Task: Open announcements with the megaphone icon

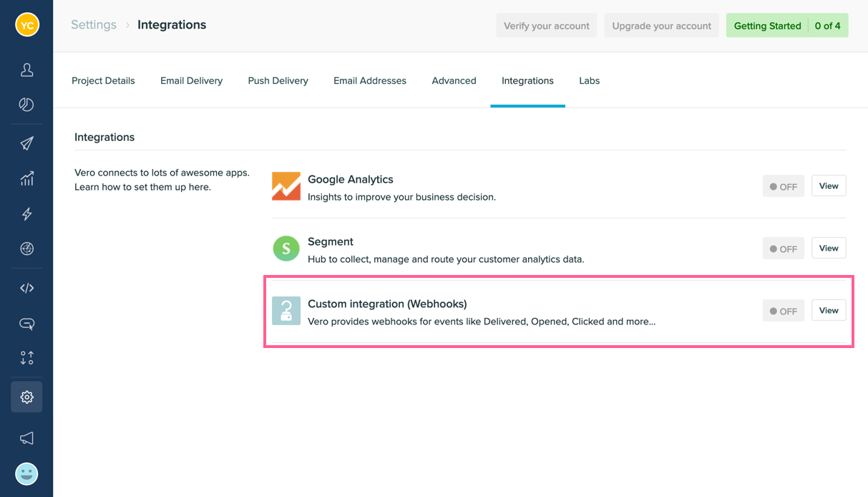Action: (26, 438)
